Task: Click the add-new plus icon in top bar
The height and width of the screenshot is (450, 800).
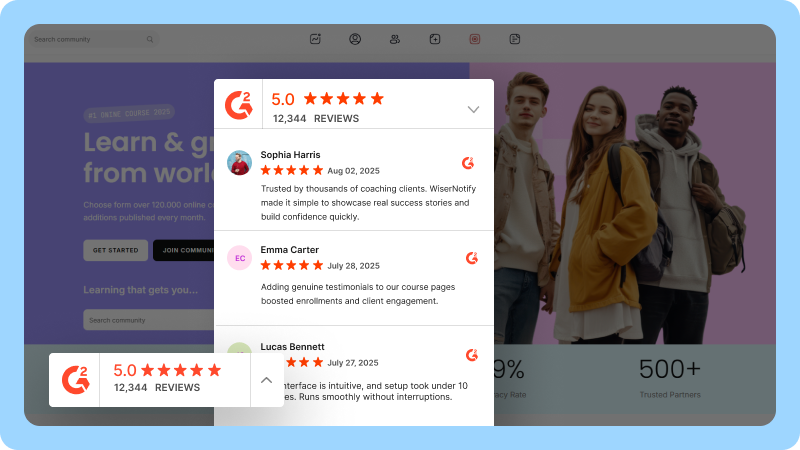Action: click(x=434, y=39)
